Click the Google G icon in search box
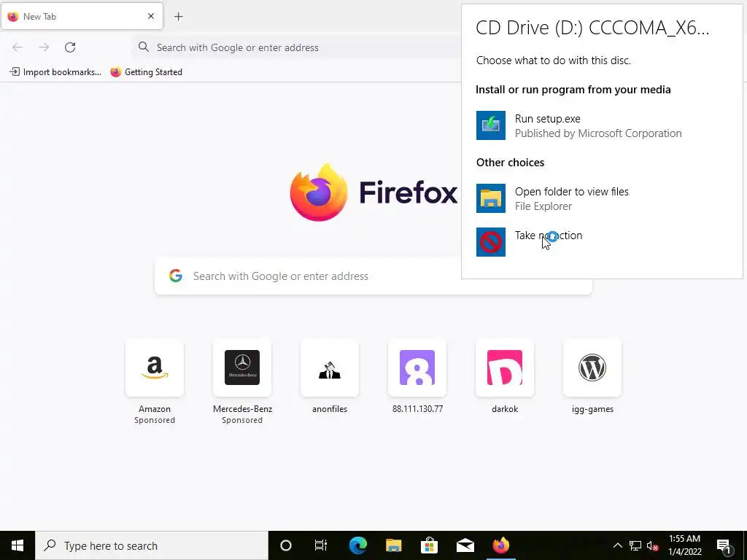 pyautogui.click(x=176, y=276)
